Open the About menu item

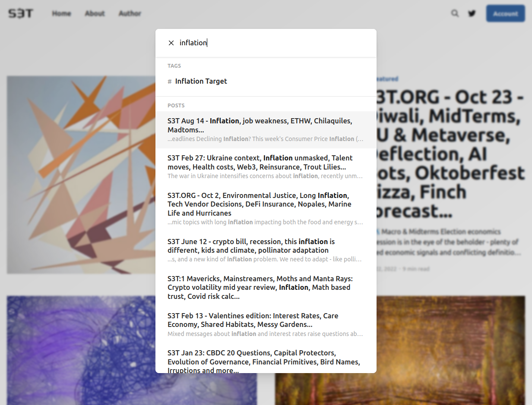click(95, 13)
